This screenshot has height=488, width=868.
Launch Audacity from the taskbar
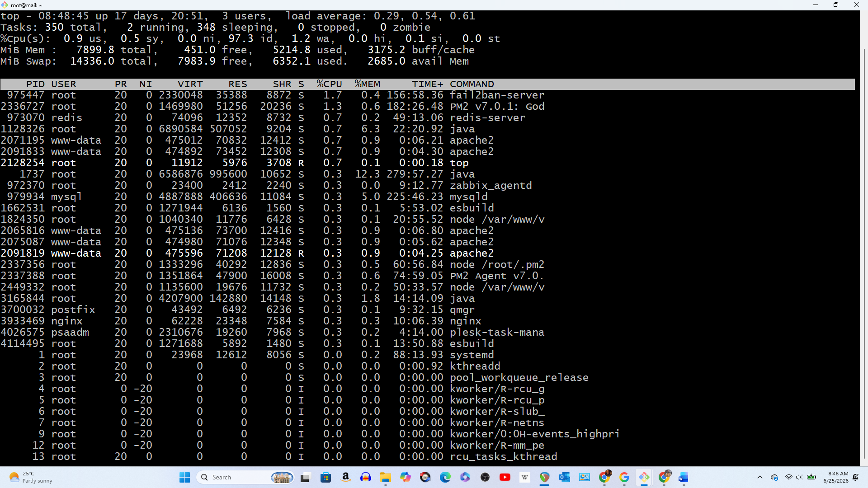(365, 477)
